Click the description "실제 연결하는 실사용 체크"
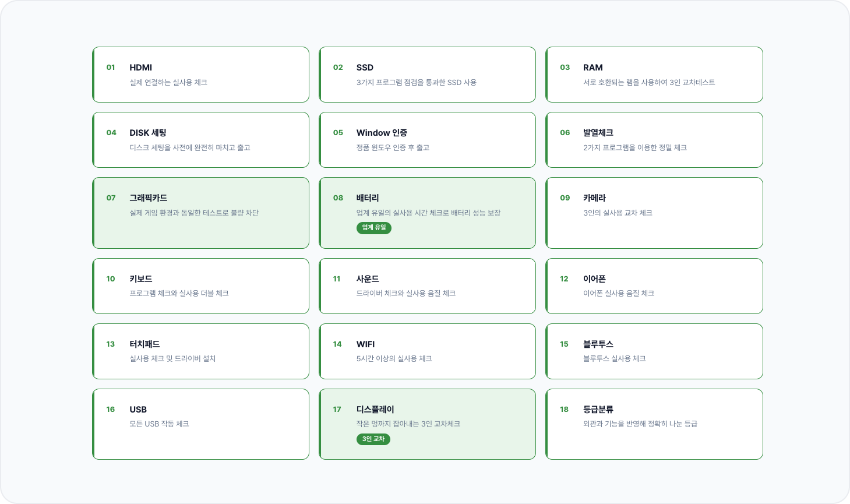The height and width of the screenshot is (504, 850). coord(168,83)
